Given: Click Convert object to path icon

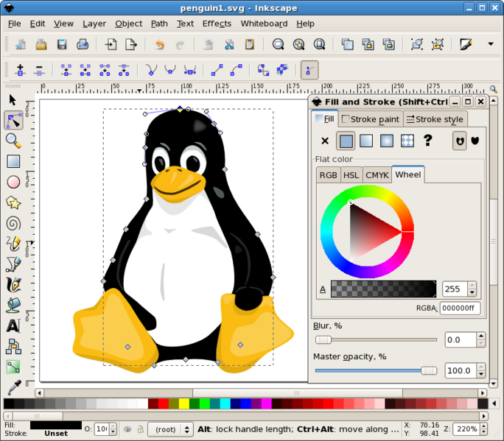Looking at the screenshot, I should (263, 70).
